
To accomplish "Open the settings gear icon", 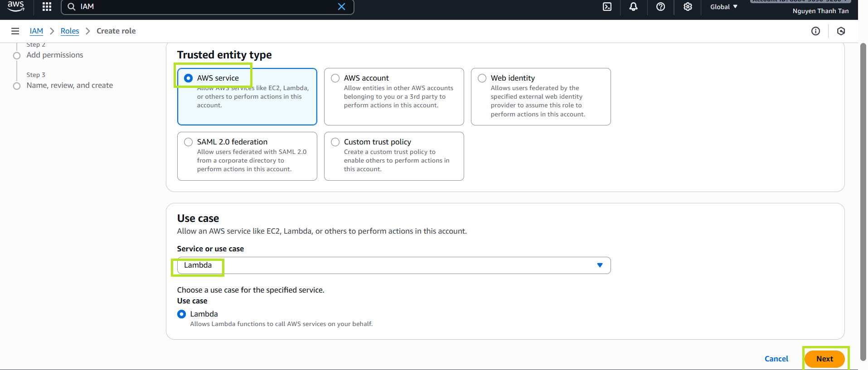I will pyautogui.click(x=688, y=7).
